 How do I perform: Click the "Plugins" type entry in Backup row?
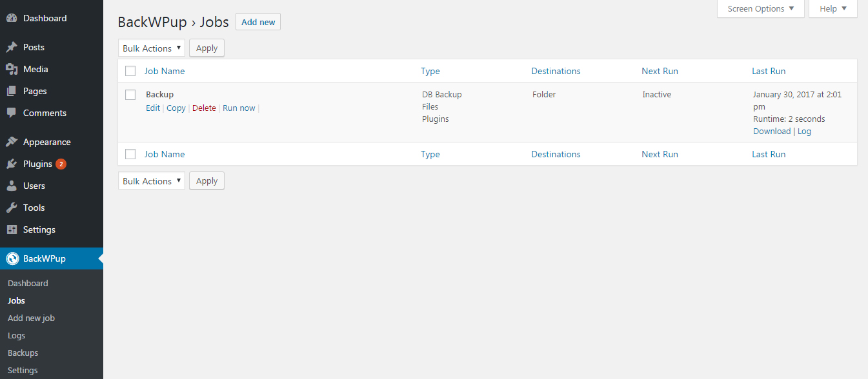436,119
